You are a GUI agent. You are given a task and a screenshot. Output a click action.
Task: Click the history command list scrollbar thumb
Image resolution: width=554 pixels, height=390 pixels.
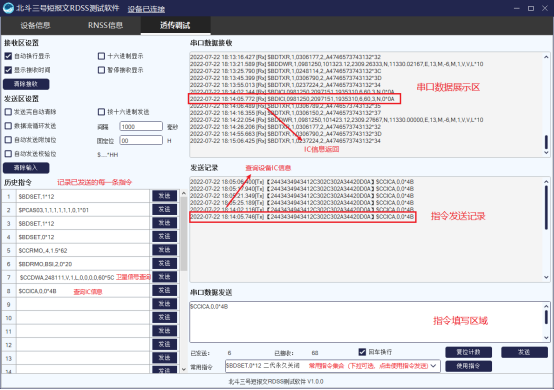(184, 234)
